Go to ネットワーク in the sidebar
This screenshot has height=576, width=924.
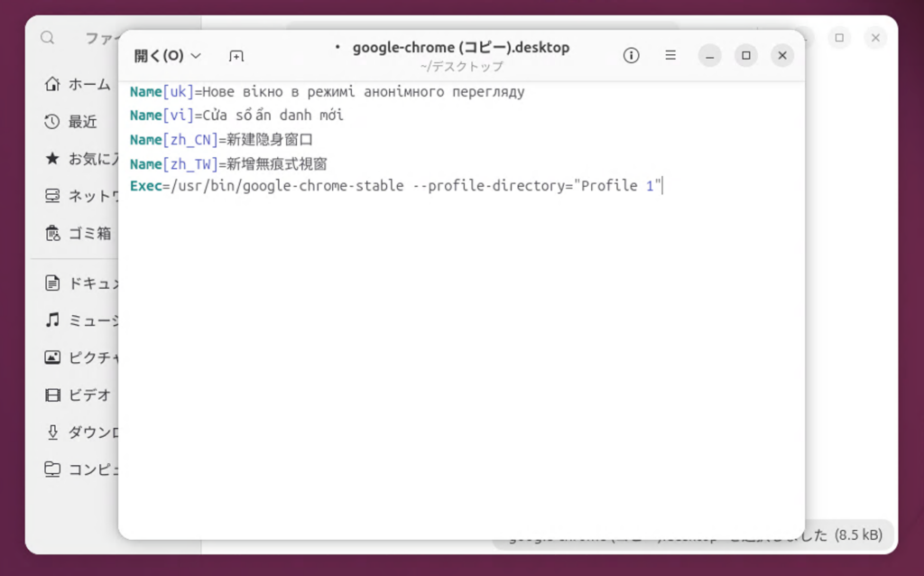point(81,196)
